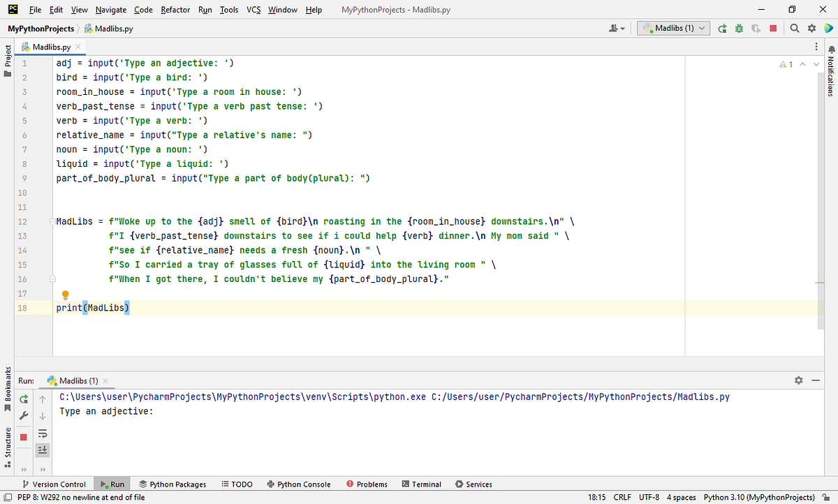The image size is (838, 504).
Task: Click the Run with Coverage icon
Action: pyautogui.click(x=756, y=28)
